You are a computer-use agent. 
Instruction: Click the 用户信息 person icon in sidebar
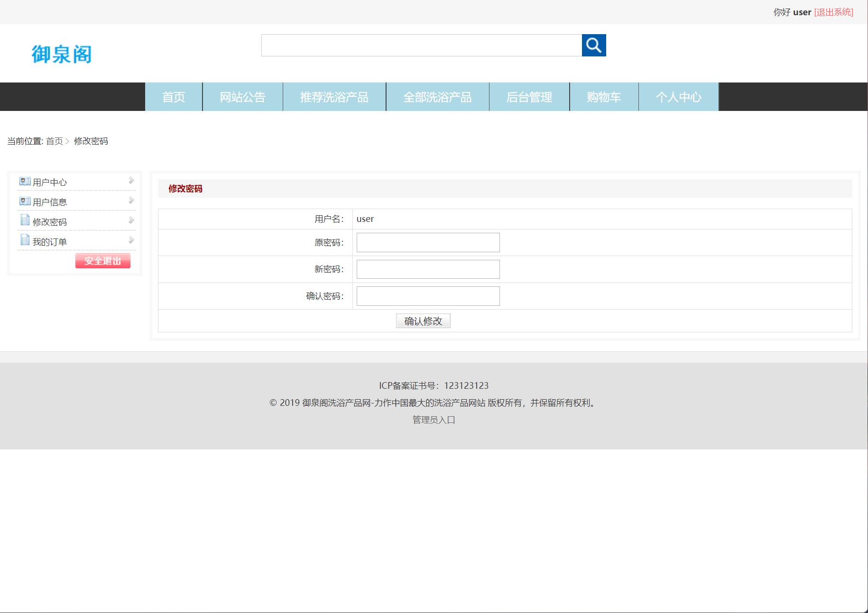pyautogui.click(x=24, y=201)
